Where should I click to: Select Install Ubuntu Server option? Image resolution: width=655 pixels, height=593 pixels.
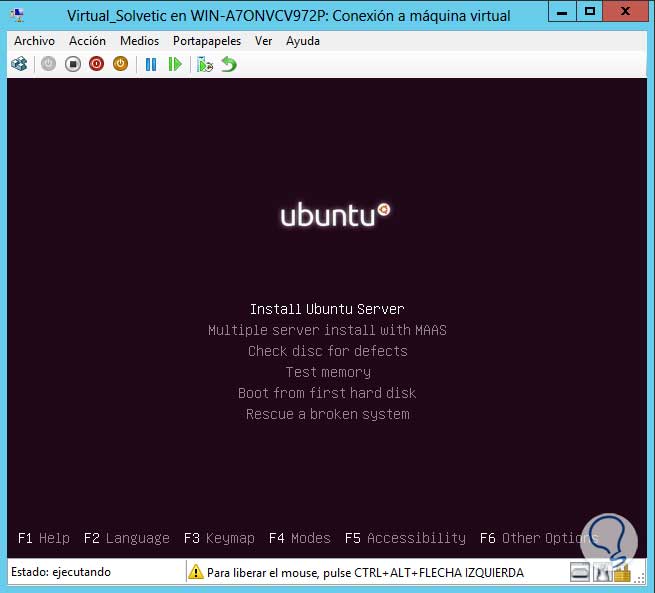point(327,309)
